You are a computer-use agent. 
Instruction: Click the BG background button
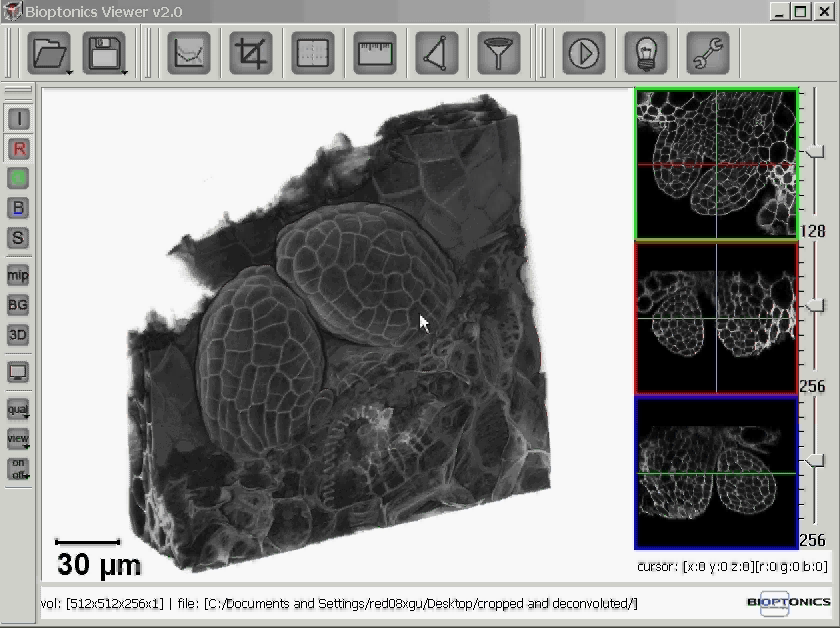click(x=18, y=305)
